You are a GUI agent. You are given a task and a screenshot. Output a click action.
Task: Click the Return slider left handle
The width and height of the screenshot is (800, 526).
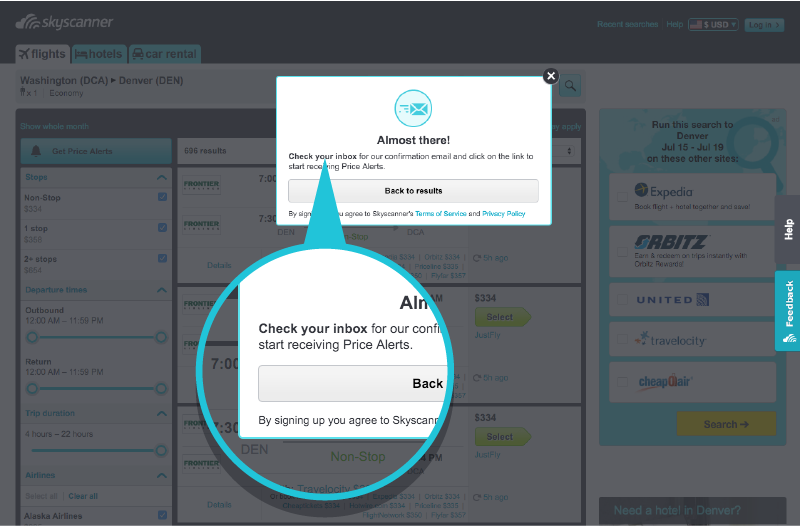click(32, 389)
